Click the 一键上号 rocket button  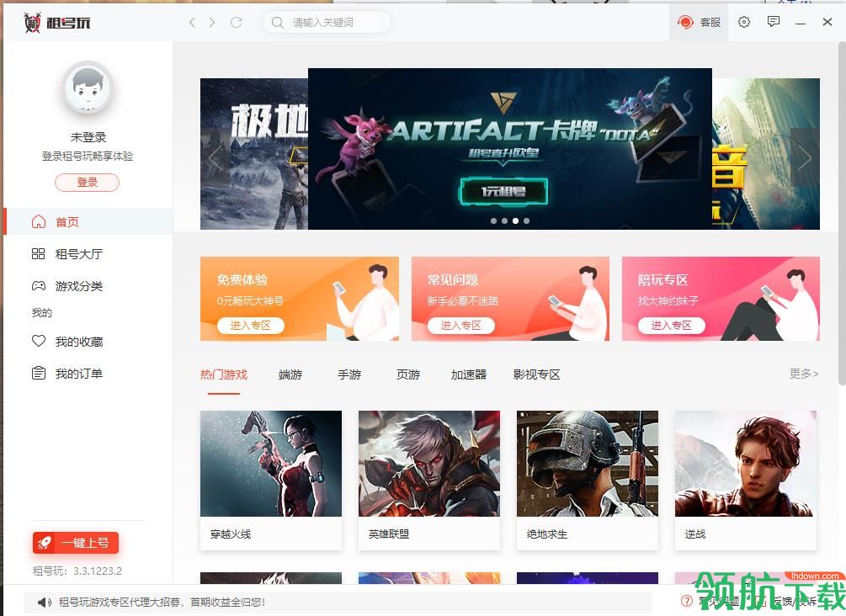pos(76,543)
